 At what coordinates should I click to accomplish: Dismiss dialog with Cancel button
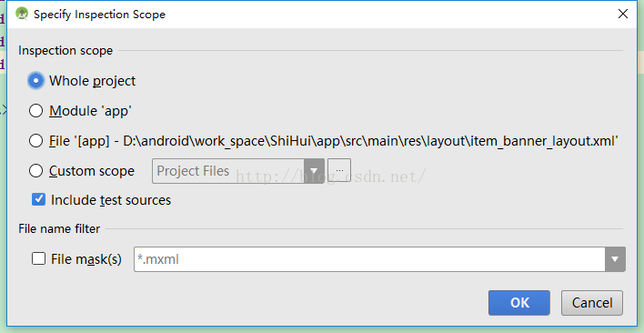click(x=592, y=303)
